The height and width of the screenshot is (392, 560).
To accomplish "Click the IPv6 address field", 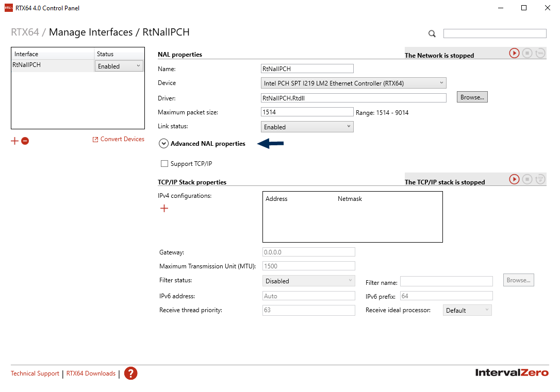I will pyautogui.click(x=308, y=296).
